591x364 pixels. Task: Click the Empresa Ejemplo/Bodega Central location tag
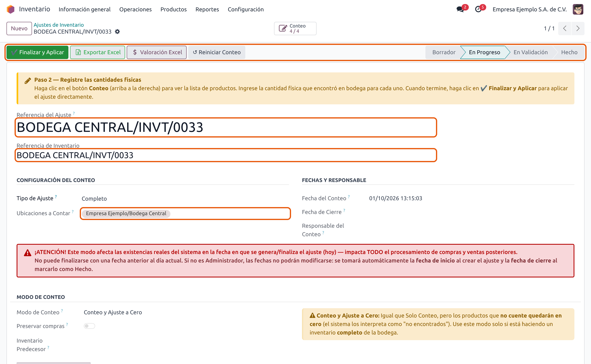point(126,214)
